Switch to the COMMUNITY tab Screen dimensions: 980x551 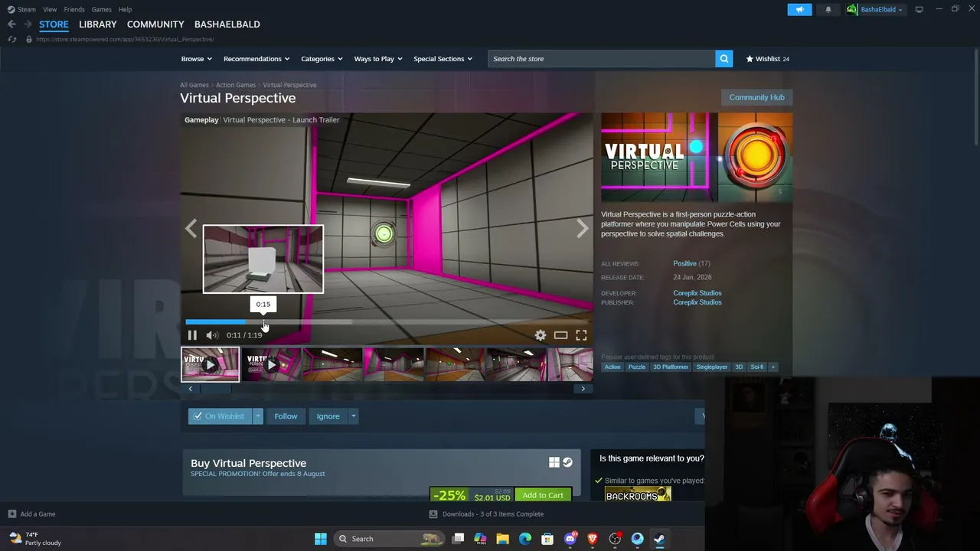tap(155, 24)
